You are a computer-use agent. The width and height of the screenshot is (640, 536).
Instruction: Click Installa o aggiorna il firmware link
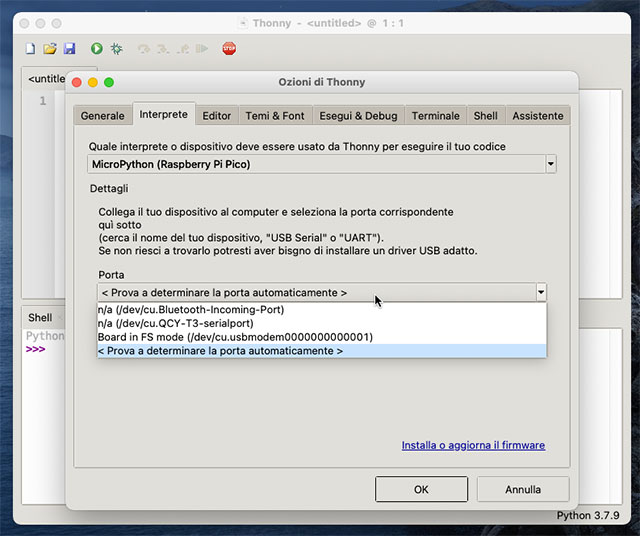click(473, 445)
